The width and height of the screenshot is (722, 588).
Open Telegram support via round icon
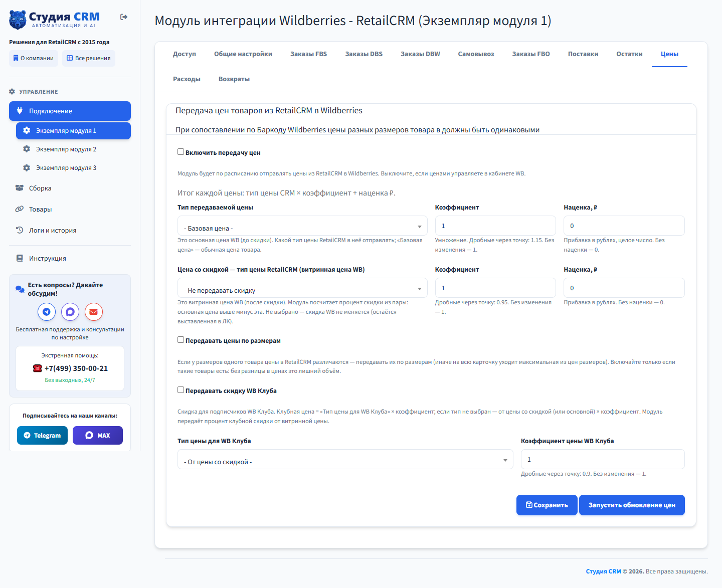click(47, 312)
